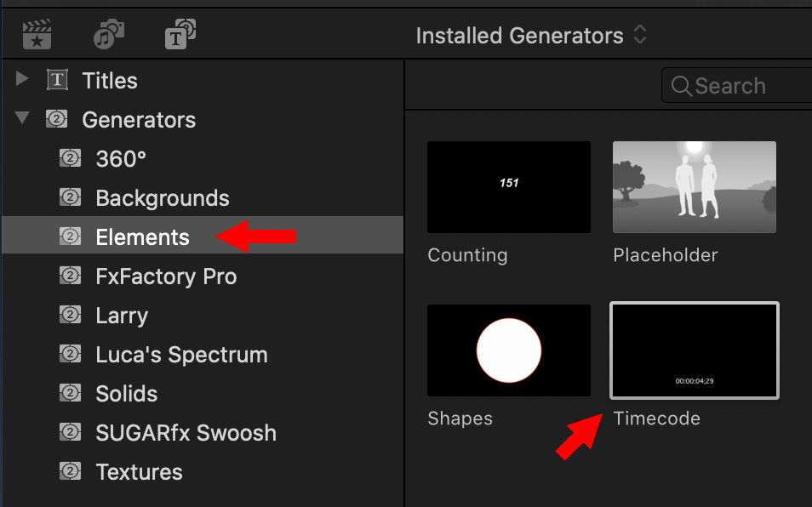Screen dimensions: 812x507
Task: Select Luca's Spectrum category
Action: coord(203,355)
